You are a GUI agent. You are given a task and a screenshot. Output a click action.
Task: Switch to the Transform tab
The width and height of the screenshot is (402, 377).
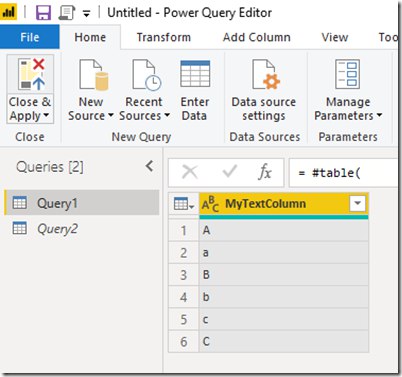pyautogui.click(x=164, y=37)
